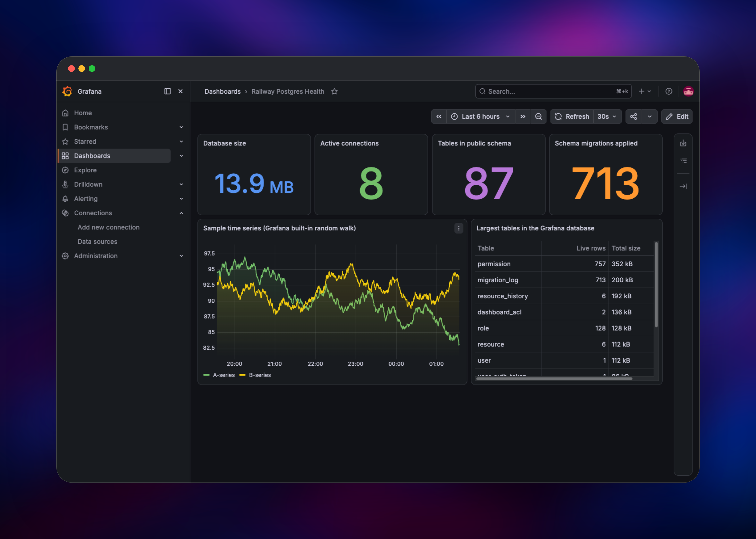Sort by the Live rows column header
This screenshot has width=756, height=539.
point(591,248)
